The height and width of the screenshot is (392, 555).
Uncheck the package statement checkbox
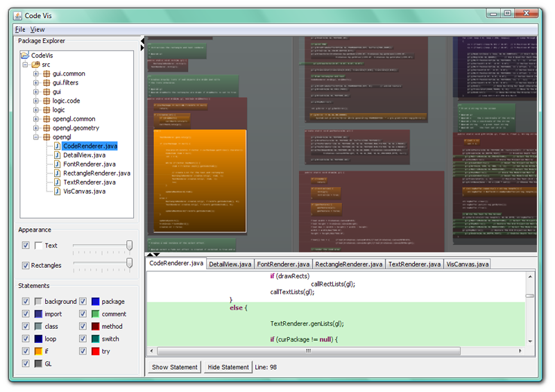(83, 301)
